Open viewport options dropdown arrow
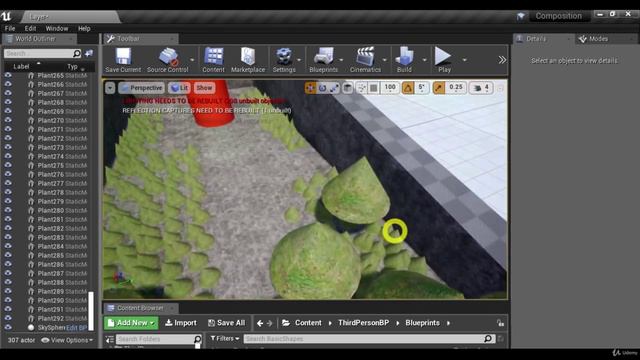 pos(110,88)
